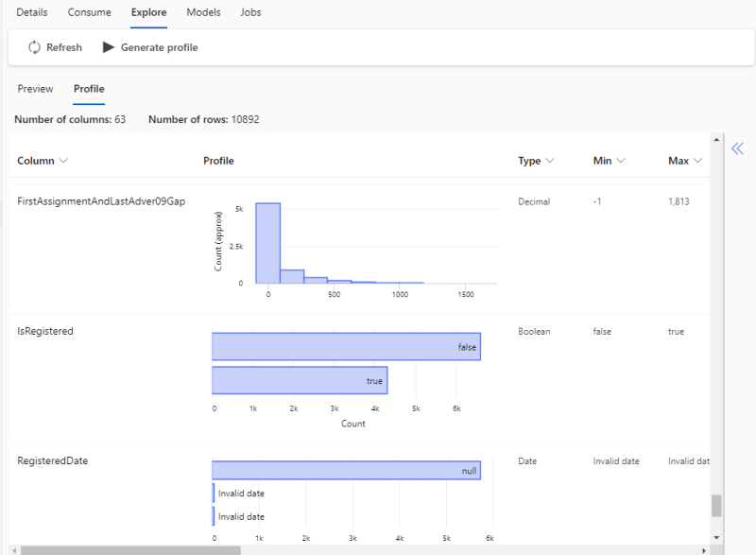This screenshot has width=756, height=555.
Task: Click the 'Count' axis label under IsRegistered
Action: click(x=352, y=424)
